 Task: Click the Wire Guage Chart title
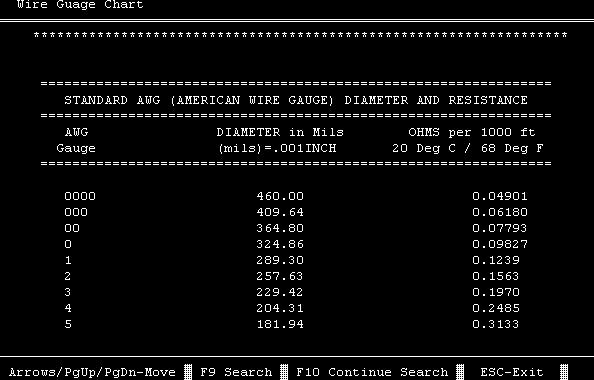click(x=80, y=5)
